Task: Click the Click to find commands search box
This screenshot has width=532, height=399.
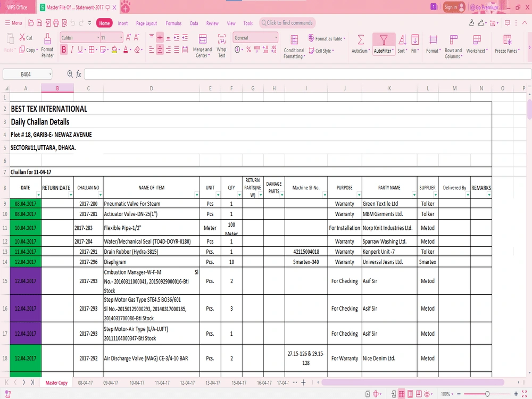Action: [x=287, y=23]
